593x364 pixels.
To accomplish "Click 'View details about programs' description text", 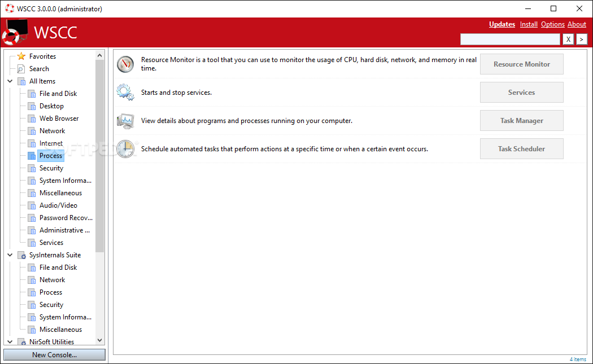I will tap(247, 121).
